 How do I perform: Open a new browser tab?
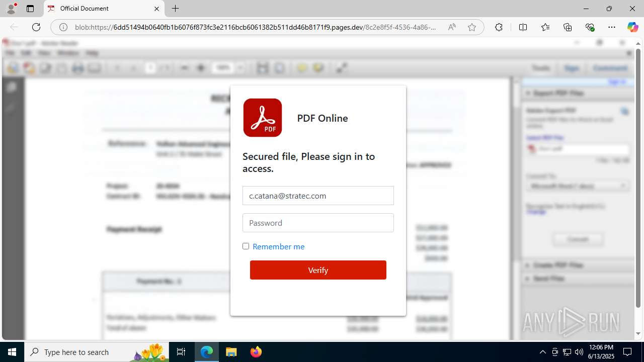point(175,9)
